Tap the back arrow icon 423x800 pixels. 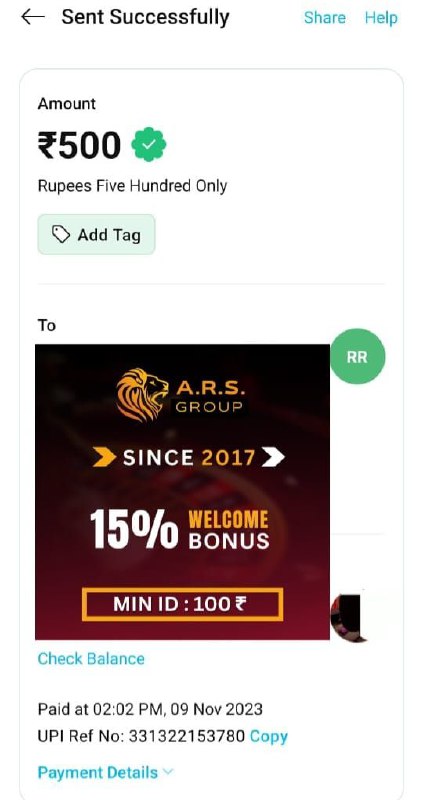[x=33, y=17]
